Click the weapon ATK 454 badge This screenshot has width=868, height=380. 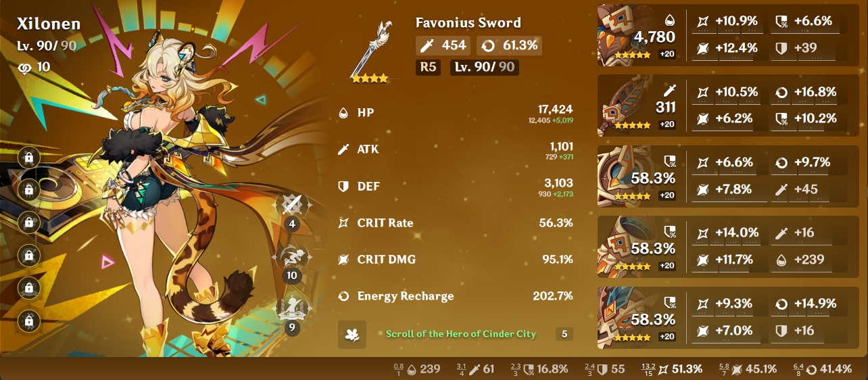click(x=443, y=45)
